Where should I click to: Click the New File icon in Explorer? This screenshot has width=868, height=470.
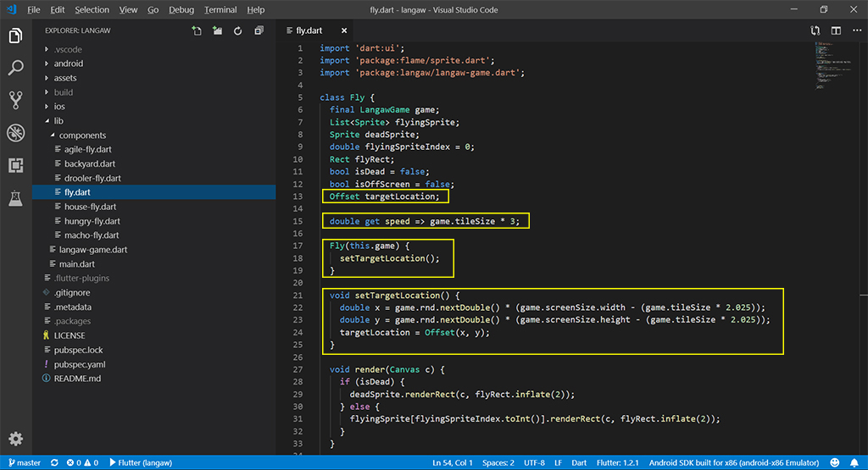coord(197,31)
